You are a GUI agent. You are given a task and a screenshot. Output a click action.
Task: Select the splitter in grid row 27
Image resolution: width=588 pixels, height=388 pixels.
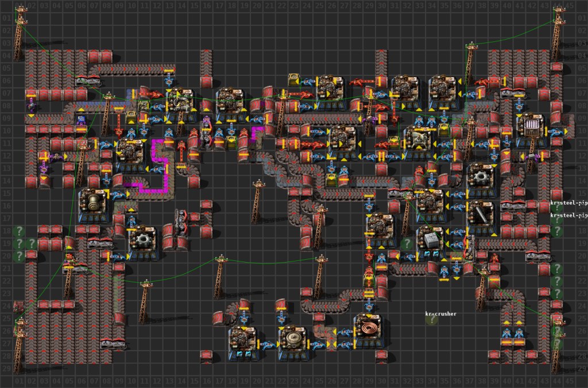[x=113, y=343]
